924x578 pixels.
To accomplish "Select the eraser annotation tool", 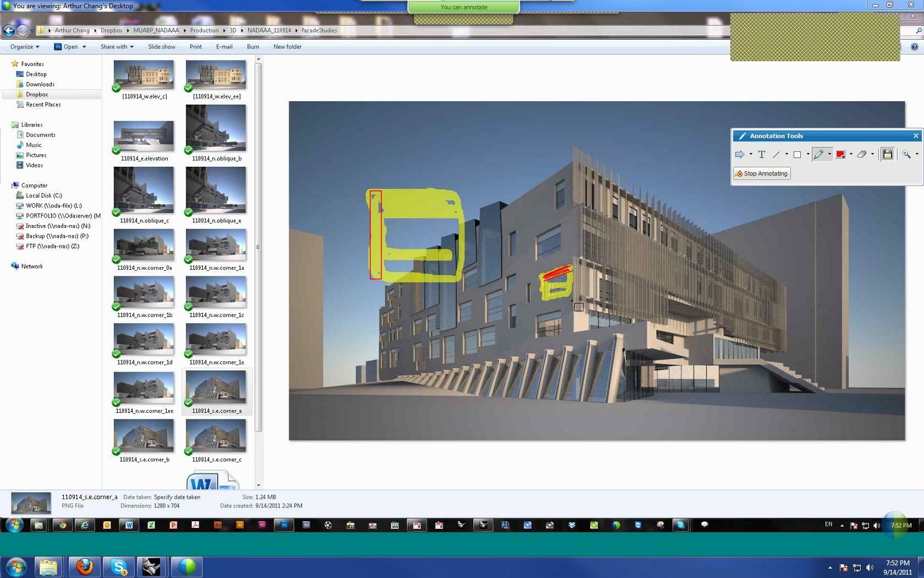I will (x=862, y=155).
